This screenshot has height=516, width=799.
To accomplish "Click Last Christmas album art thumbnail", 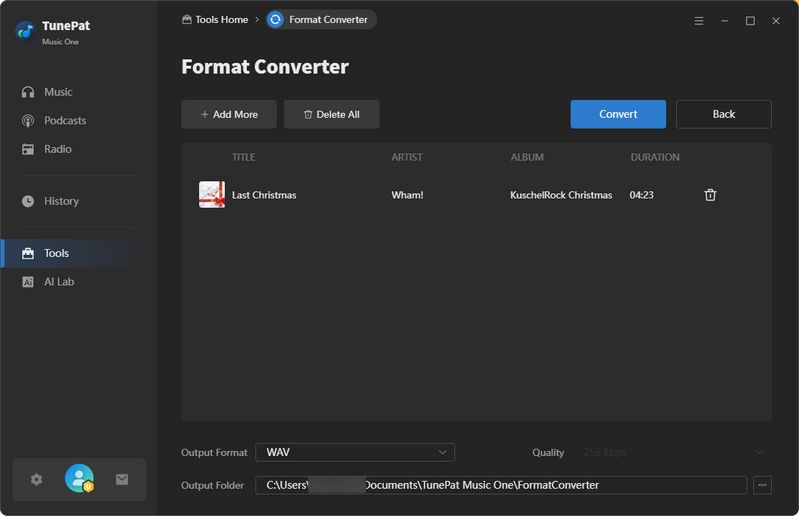I will tap(211, 195).
